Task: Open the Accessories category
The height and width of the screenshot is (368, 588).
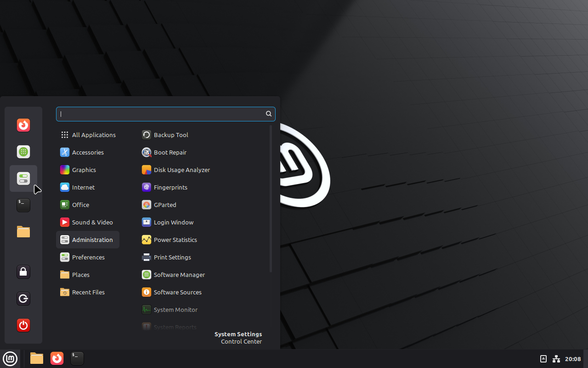Action: tap(88, 152)
